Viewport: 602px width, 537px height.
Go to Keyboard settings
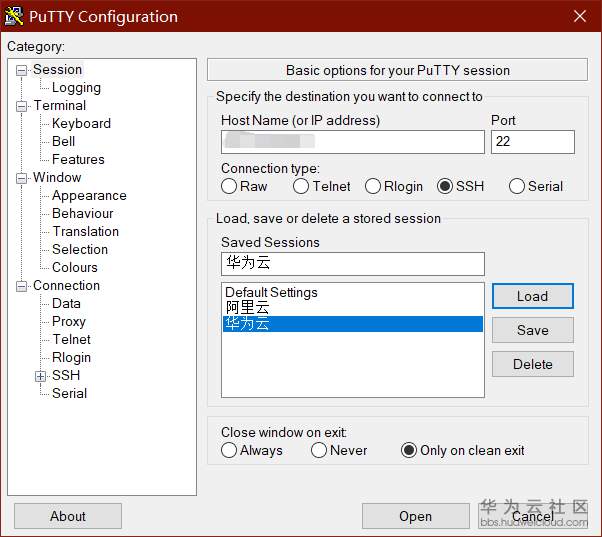(x=81, y=124)
